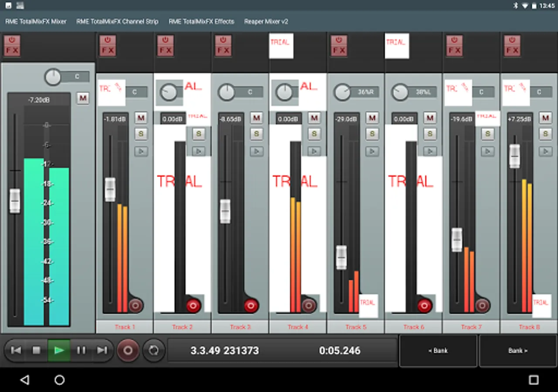
Task: Open RME TotalMixFX Effects tab
Action: (x=201, y=21)
